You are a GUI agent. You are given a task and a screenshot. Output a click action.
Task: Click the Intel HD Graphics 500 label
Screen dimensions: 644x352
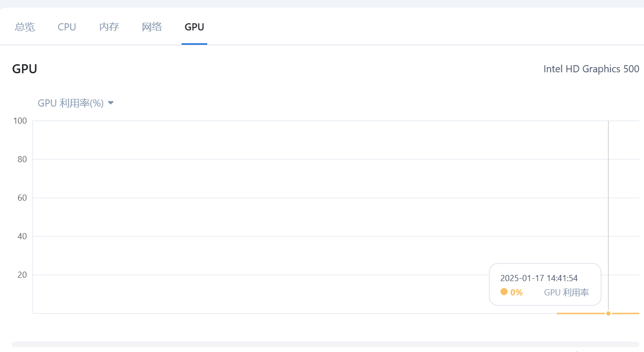pyautogui.click(x=591, y=69)
